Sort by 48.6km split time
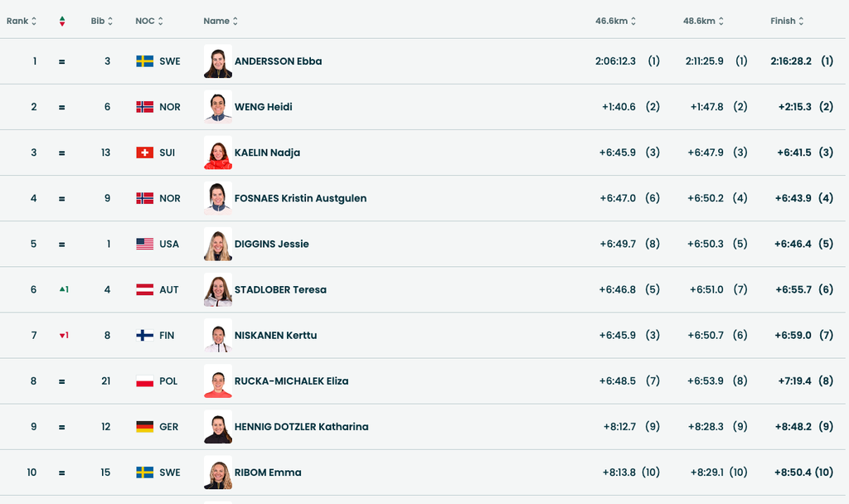 [x=704, y=22]
